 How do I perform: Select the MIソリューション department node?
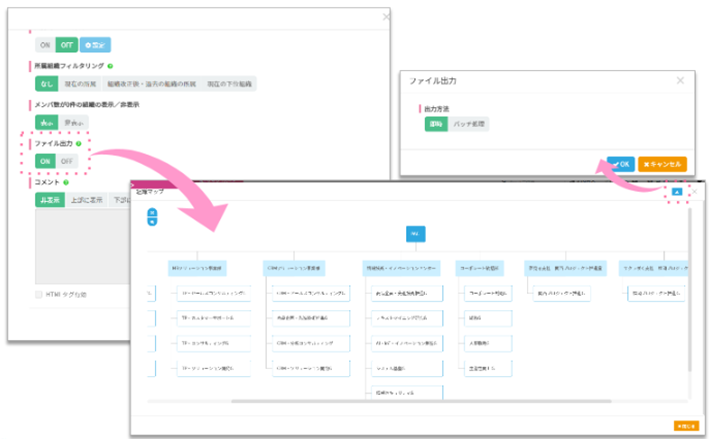[197, 269]
